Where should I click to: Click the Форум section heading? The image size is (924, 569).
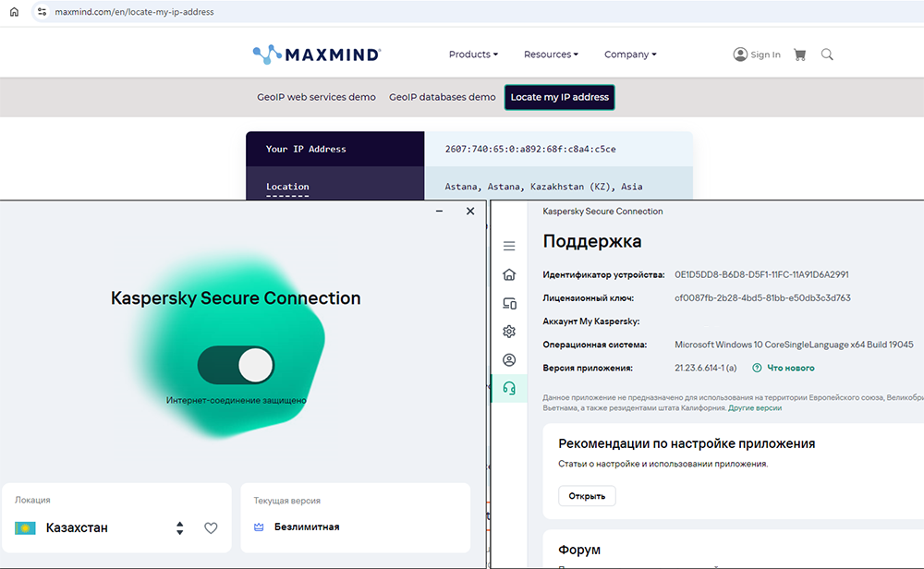click(579, 550)
